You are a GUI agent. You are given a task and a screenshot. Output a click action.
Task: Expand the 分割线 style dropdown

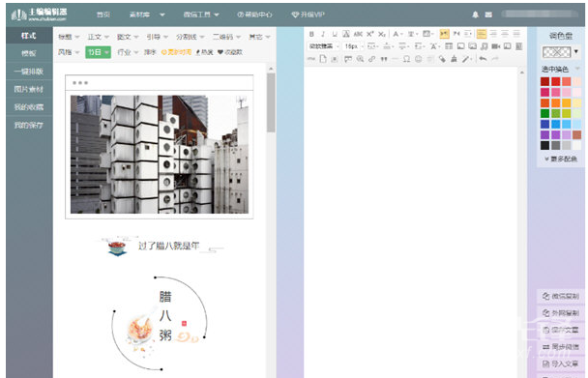(191, 37)
